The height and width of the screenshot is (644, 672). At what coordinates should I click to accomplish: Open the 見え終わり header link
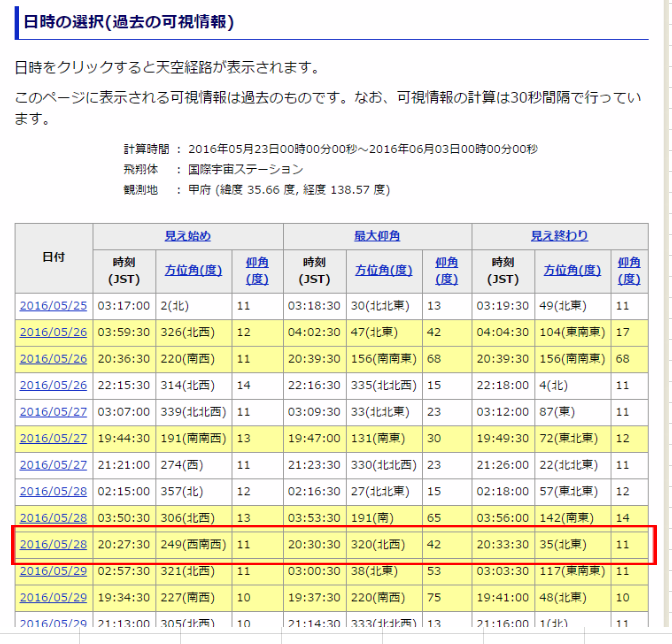[x=559, y=236]
